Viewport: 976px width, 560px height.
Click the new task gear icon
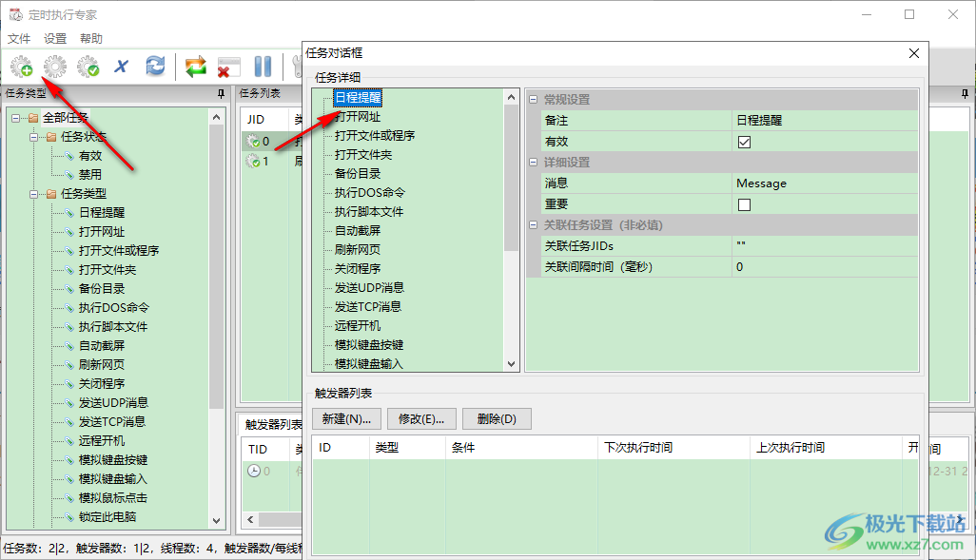pos(21,67)
